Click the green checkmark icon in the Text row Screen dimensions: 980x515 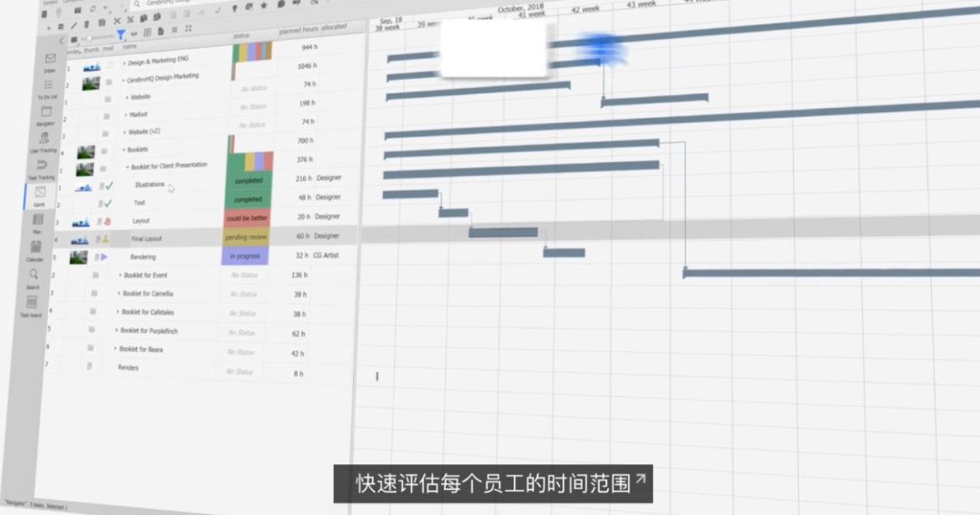[109, 203]
